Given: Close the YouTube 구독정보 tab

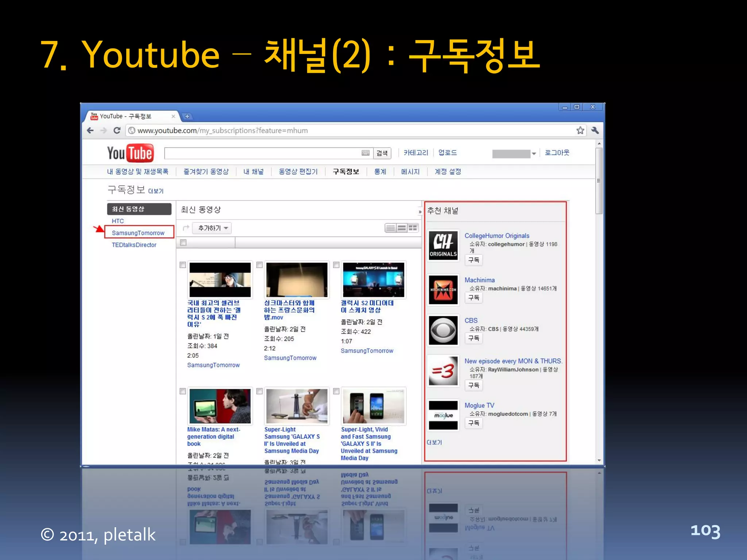Looking at the screenshot, I should point(173,116).
